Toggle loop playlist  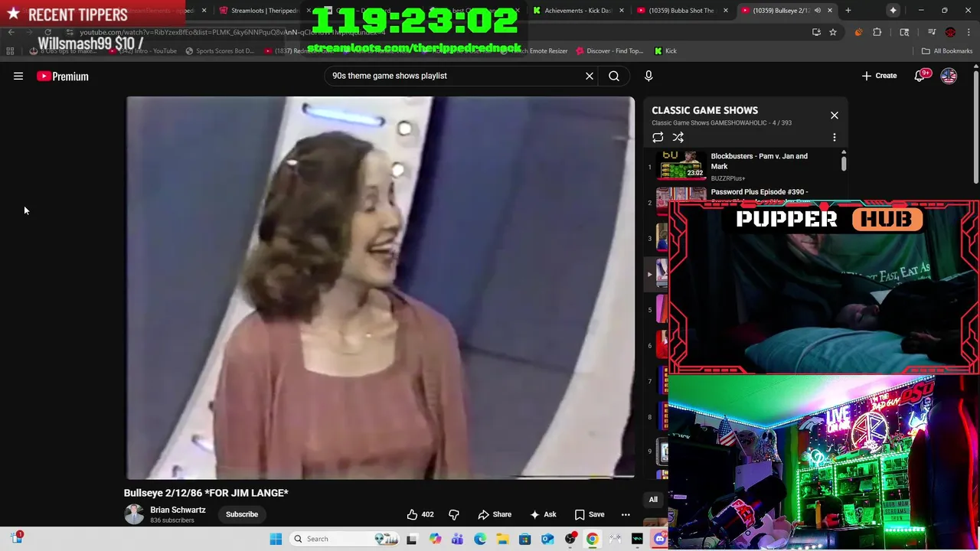[x=658, y=138]
